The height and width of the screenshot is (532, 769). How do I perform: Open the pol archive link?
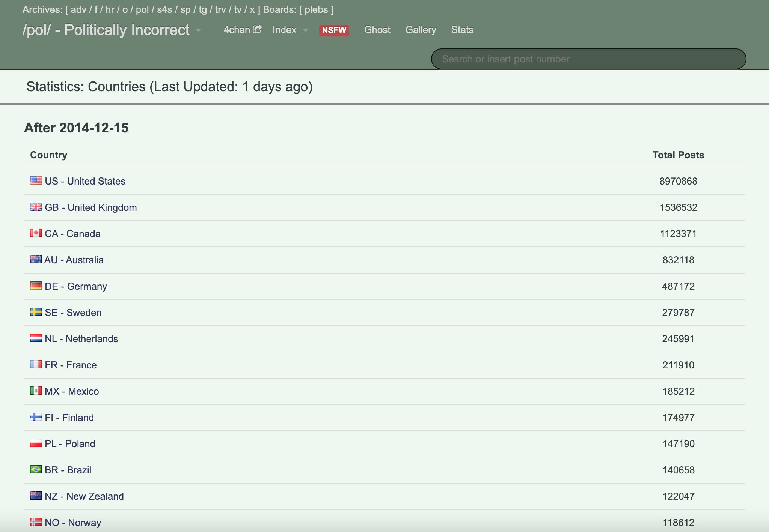coord(142,9)
